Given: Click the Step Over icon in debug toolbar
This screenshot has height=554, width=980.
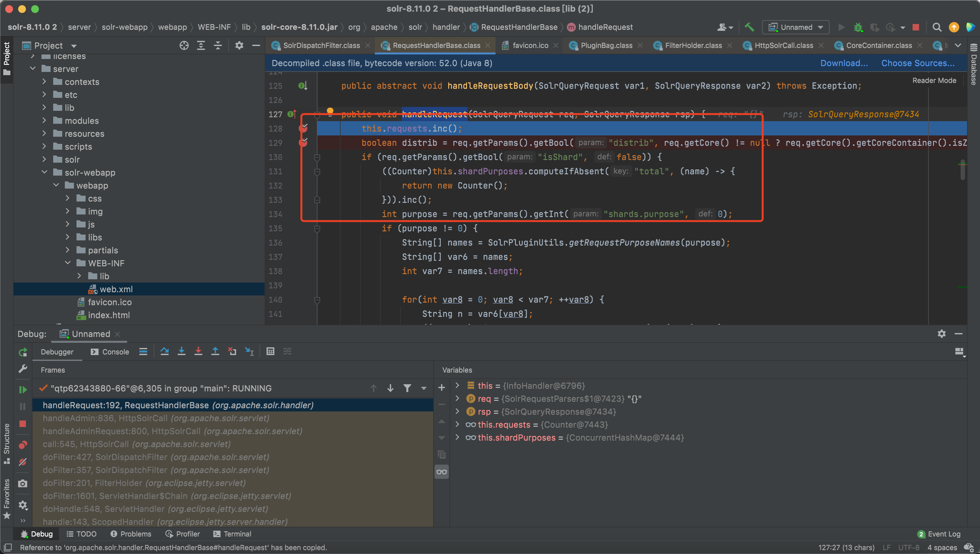Looking at the screenshot, I should click(x=166, y=352).
